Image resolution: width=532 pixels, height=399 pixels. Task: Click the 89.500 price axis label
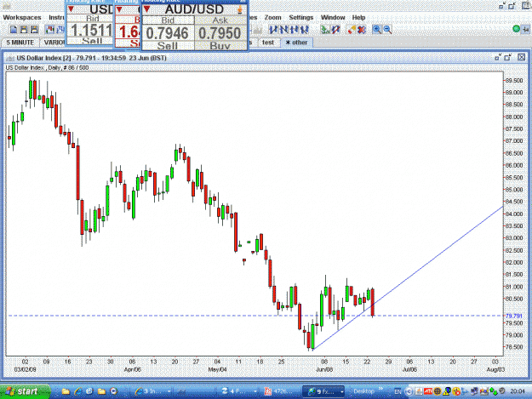coord(514,80)
